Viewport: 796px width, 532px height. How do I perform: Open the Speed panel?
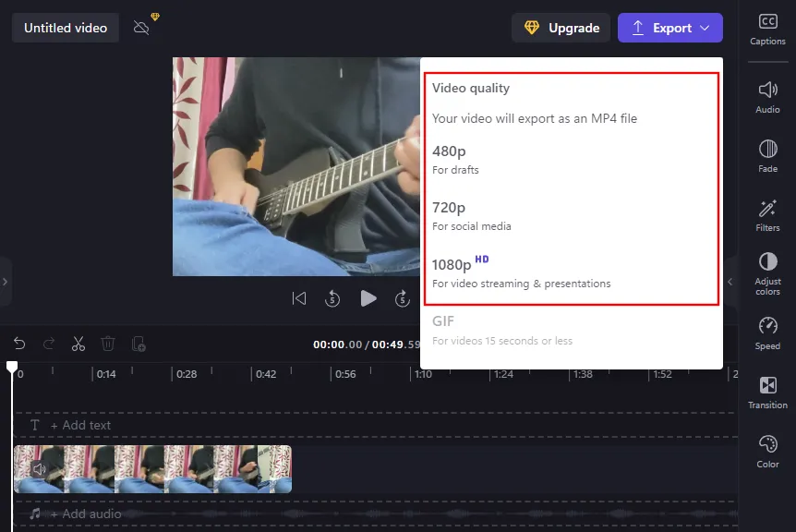pos(767,333)
